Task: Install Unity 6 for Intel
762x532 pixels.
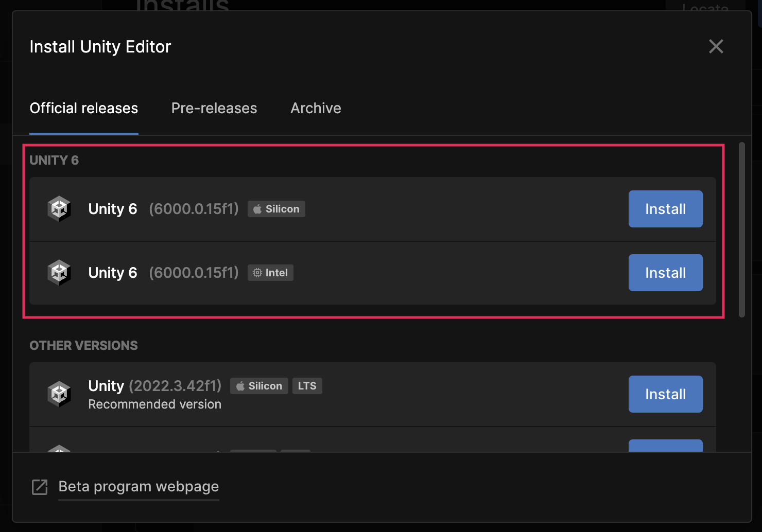Action: coord(665,273)
